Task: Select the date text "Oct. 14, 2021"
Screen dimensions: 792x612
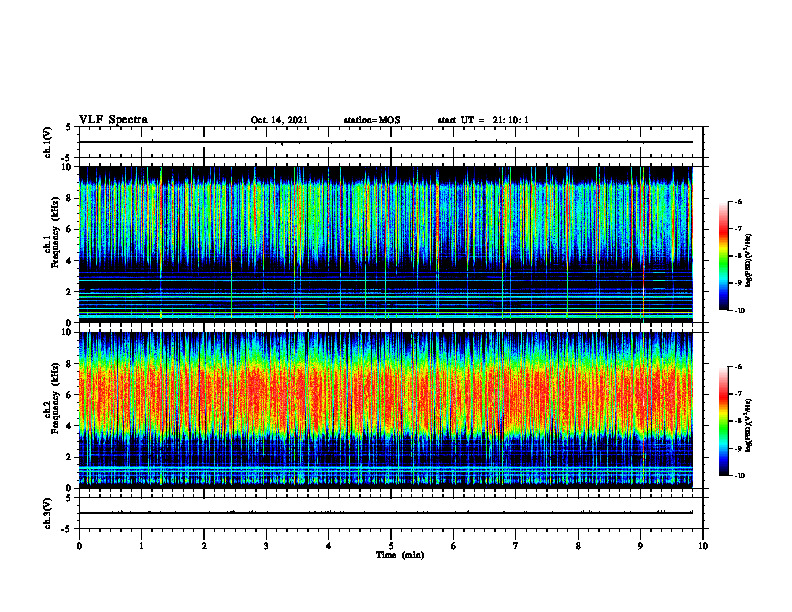Action: pyautogui.click(x=279, y=120)
